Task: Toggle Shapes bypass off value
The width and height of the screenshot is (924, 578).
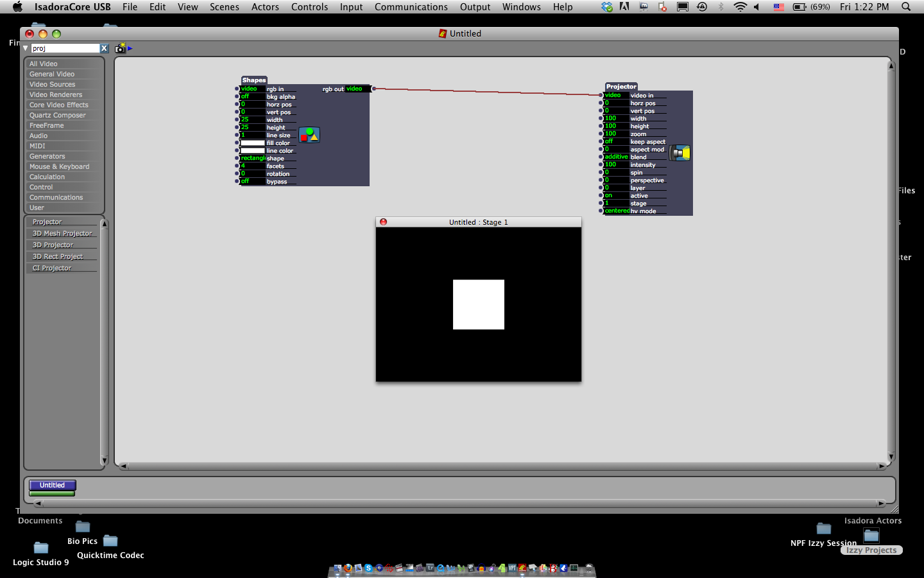Action: tap(252, 181)
